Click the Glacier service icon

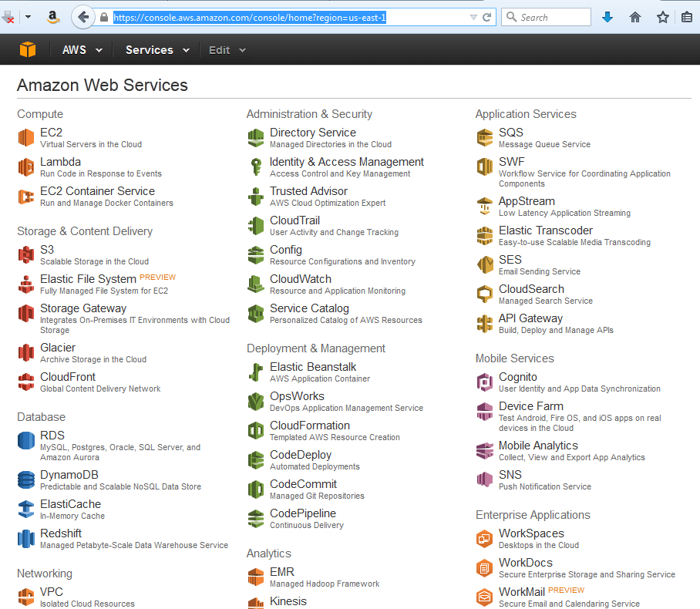pos(26,353)
